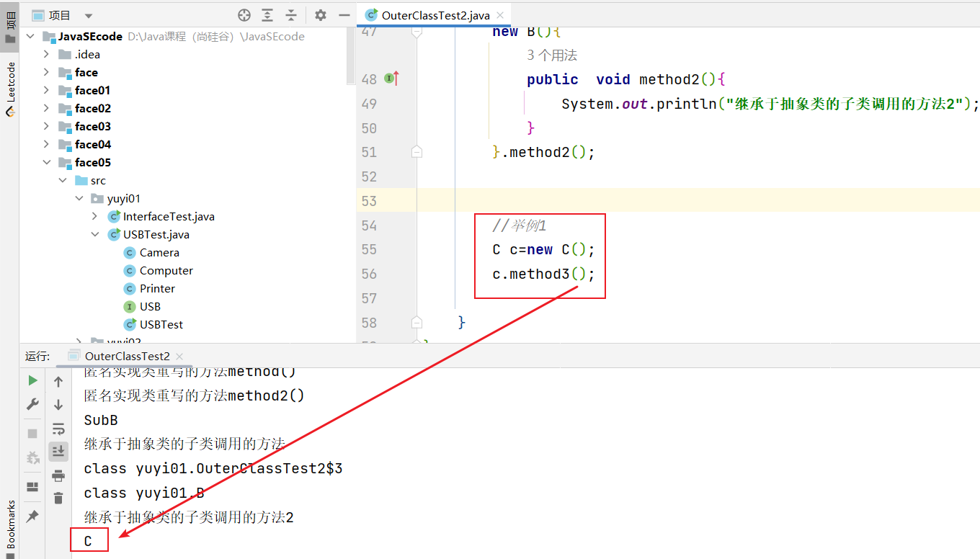980x559 pixels.
Task: Click console output 'SubB'
Action: 101,420
